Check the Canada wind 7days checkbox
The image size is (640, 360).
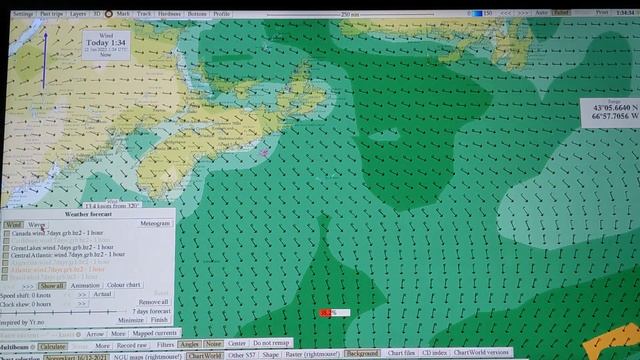[7, 233]
